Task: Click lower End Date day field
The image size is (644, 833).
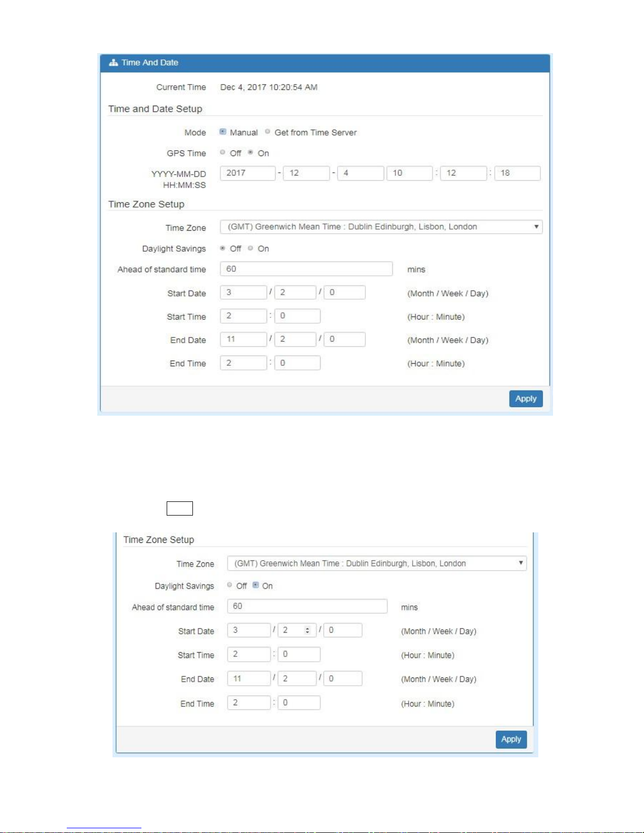Action: (x=343, y=678)
